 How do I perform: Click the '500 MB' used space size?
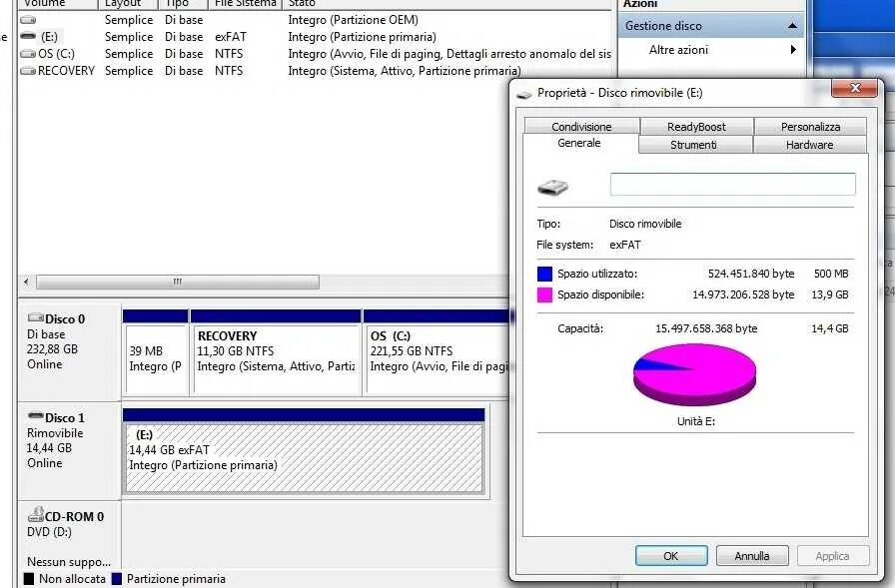(x=831, y=274)
